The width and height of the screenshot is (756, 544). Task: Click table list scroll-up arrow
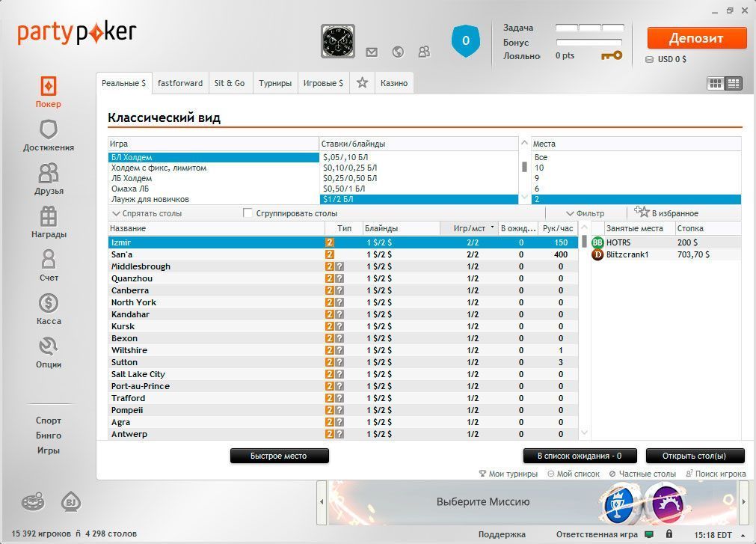[584, 227]
